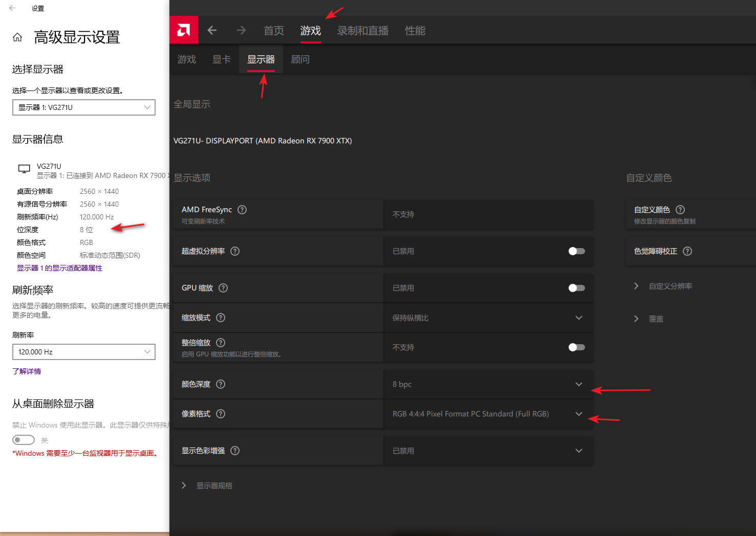The height and width of the screenshot is (536, 756).
Task: Click the Windows settings home icon
Action: pos(17,37)
